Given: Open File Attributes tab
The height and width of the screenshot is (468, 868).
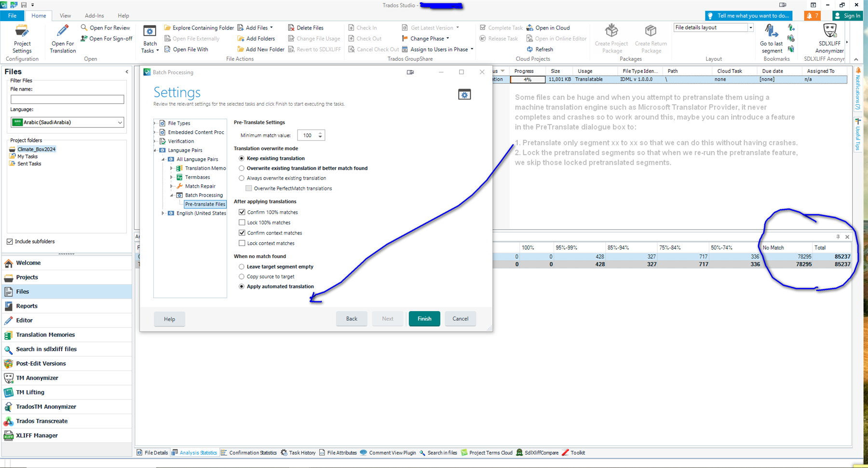Looking at the screenshot, I should pos(338,453).
